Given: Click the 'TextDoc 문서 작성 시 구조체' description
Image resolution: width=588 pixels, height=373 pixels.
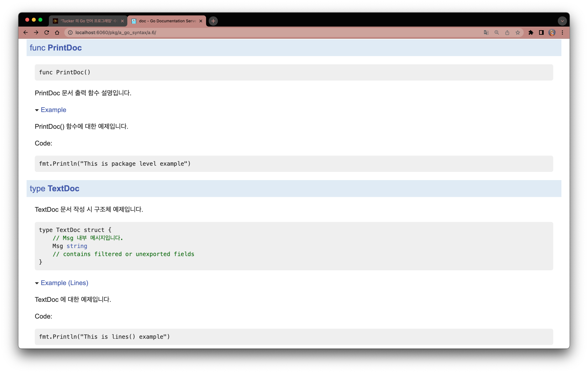Looking at the screenshot, I should click(89, 209).
